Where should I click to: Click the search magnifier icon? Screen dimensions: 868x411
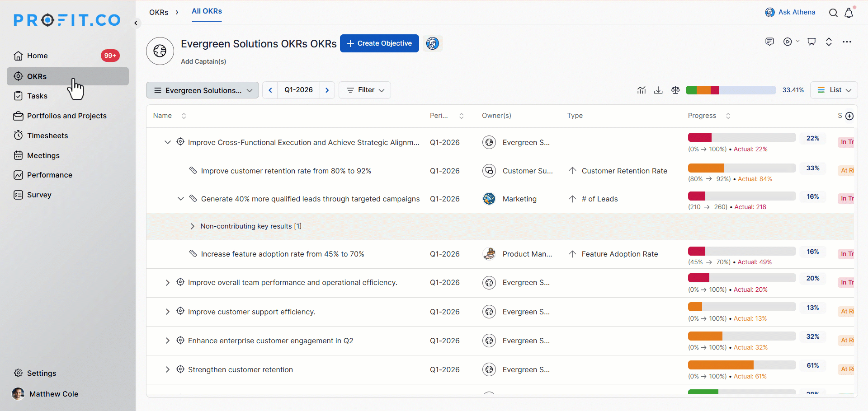pos(833,13)
